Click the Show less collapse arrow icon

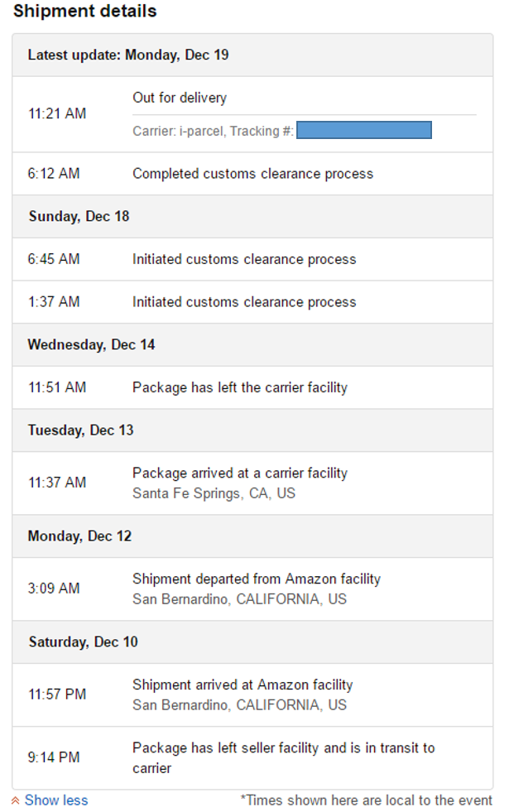click(16, 800)
